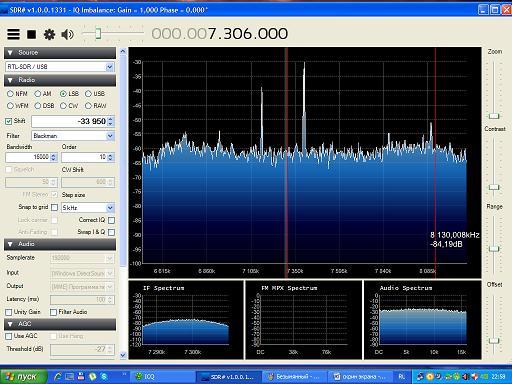This screenshot has height=384, width=512.
Task: Collapse the Audio section
Action: 60,244
